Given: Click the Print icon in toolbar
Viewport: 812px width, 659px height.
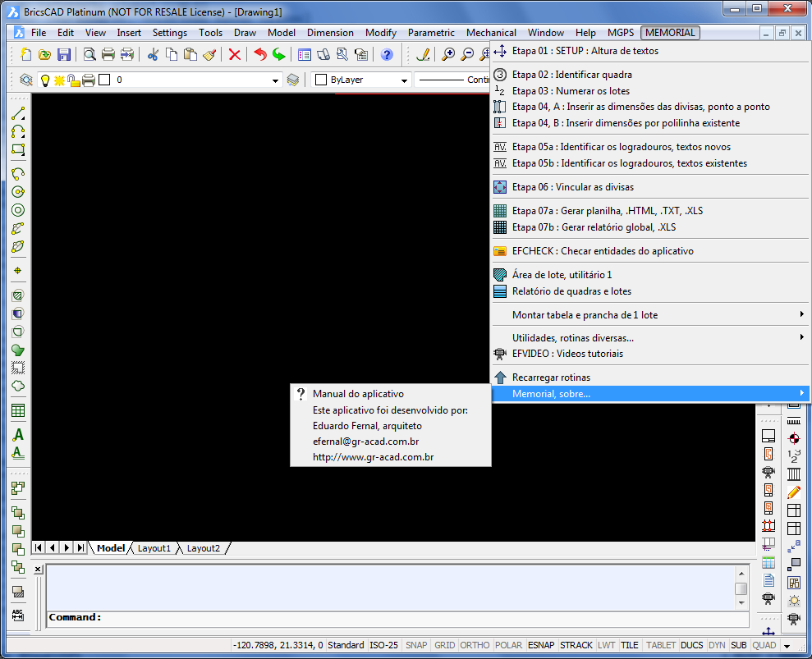Looking at the screenshot, I should 108,55.
